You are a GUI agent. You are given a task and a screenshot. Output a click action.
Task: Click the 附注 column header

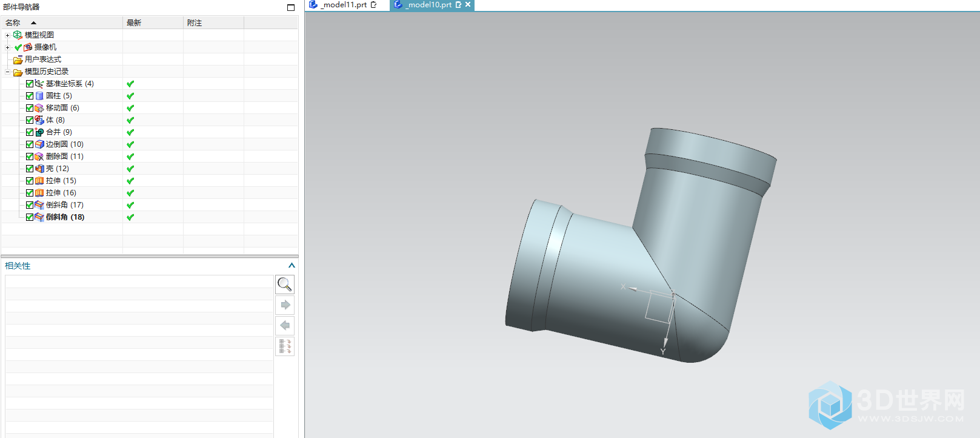[213, 23]
